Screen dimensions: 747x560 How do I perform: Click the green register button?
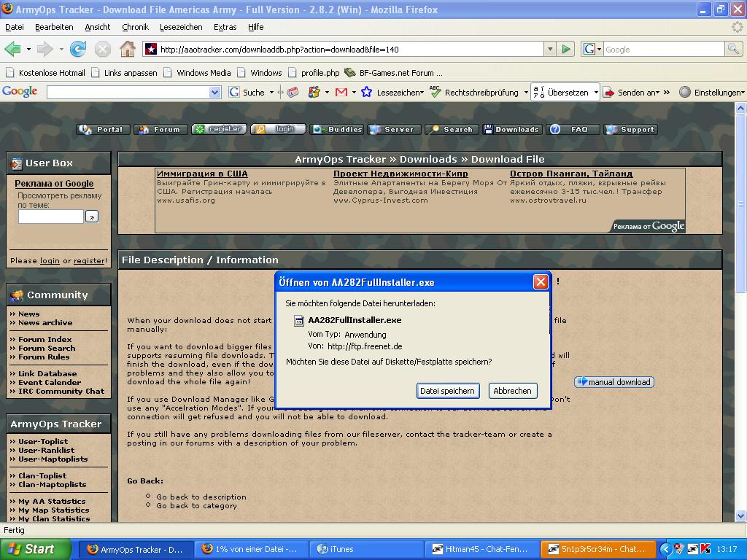[219, 129]
